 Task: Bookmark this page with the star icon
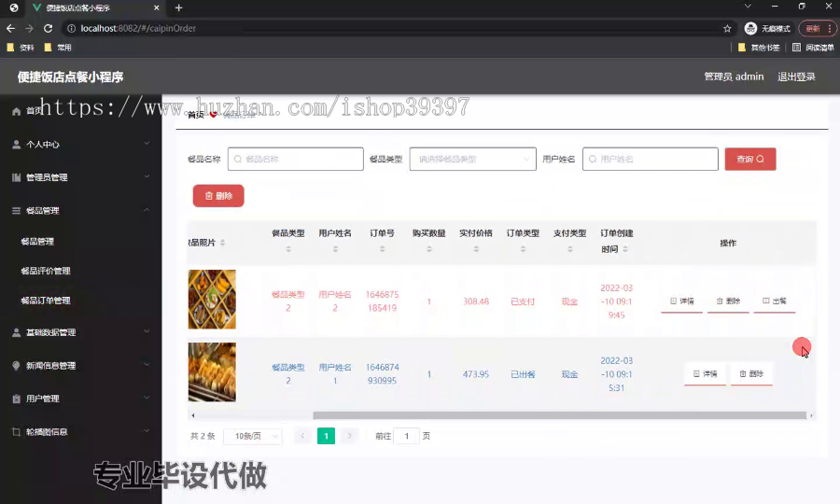(x=727, y=28)
